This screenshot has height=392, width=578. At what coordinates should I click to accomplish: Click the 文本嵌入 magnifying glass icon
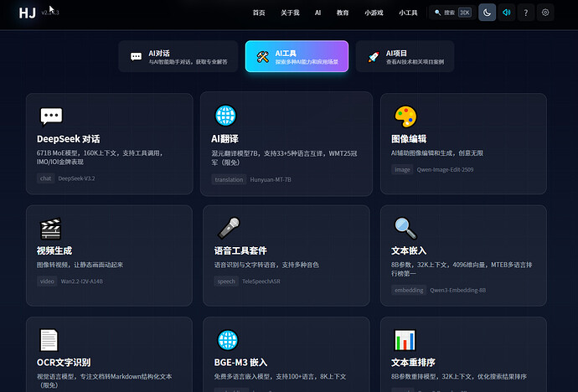point(405,229)
